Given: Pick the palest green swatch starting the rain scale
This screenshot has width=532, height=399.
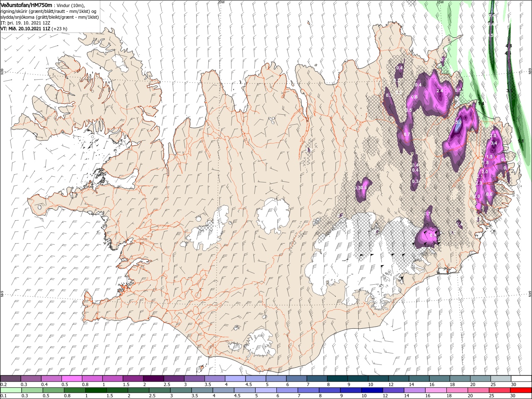Looking at the screenshot, I should click(11, 390).
